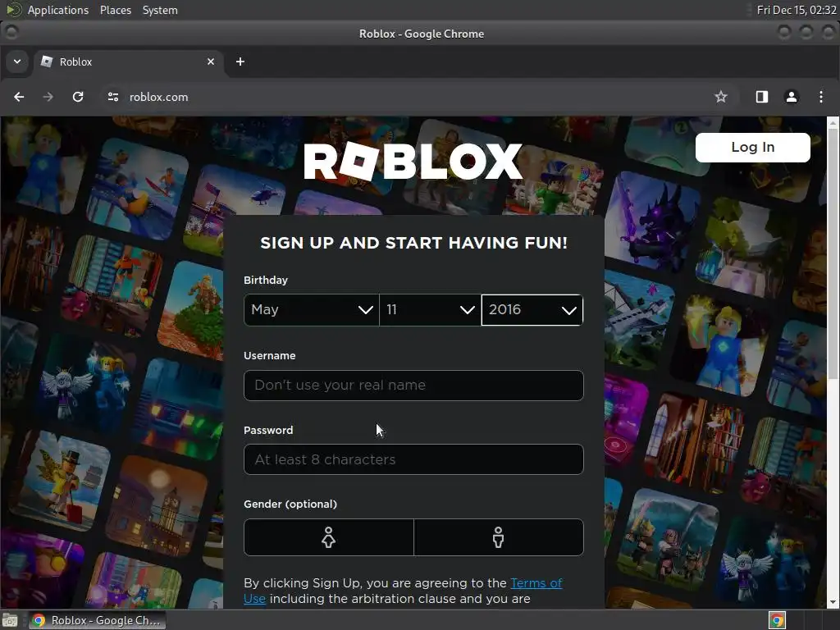
Task: Click the Chrome tray icon at bottom right
Action: click(x=777, y=620)
